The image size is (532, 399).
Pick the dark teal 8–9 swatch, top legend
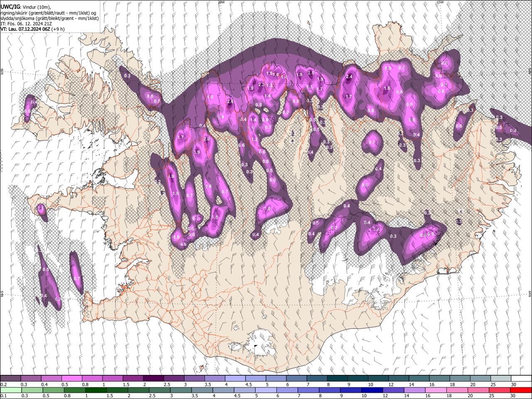[x=337, y=378]
